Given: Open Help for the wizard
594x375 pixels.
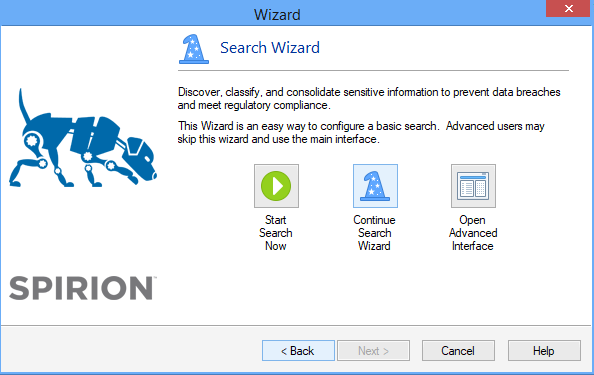Looking at the screenshot, I should point(544,351).
